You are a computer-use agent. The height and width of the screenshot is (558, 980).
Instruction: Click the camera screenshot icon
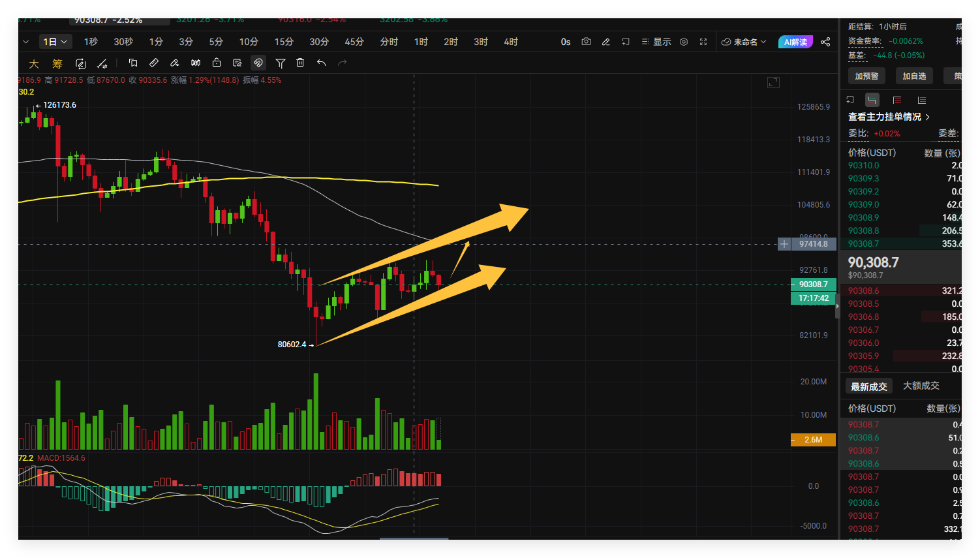586,42
